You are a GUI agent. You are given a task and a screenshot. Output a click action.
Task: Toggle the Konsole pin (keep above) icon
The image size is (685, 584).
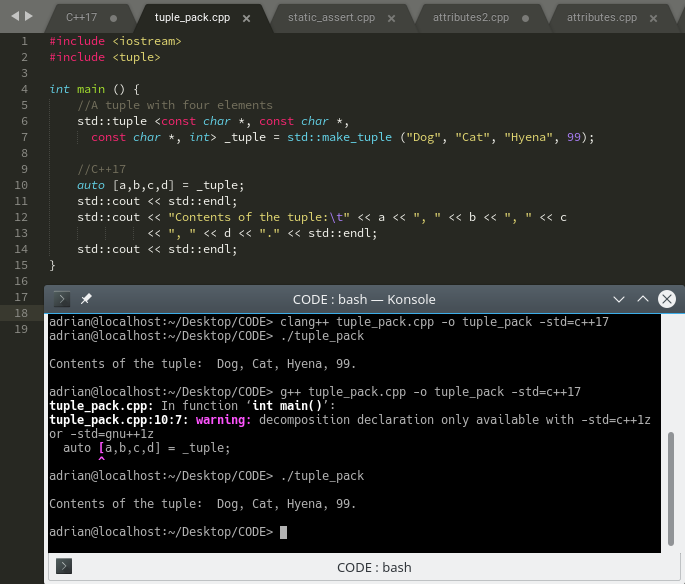coord(86,299)
